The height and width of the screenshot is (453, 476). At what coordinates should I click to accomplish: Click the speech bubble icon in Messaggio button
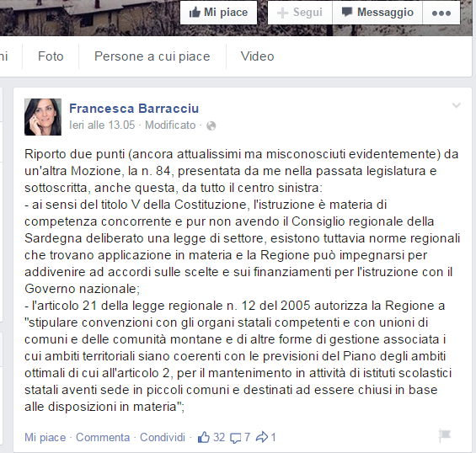point(346,12)
